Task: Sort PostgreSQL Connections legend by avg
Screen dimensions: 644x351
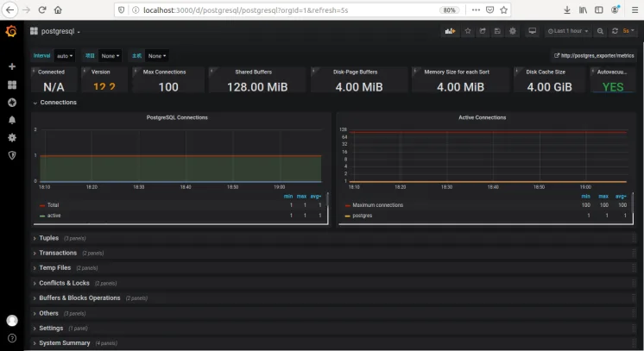Action: (x=315, y=197)
